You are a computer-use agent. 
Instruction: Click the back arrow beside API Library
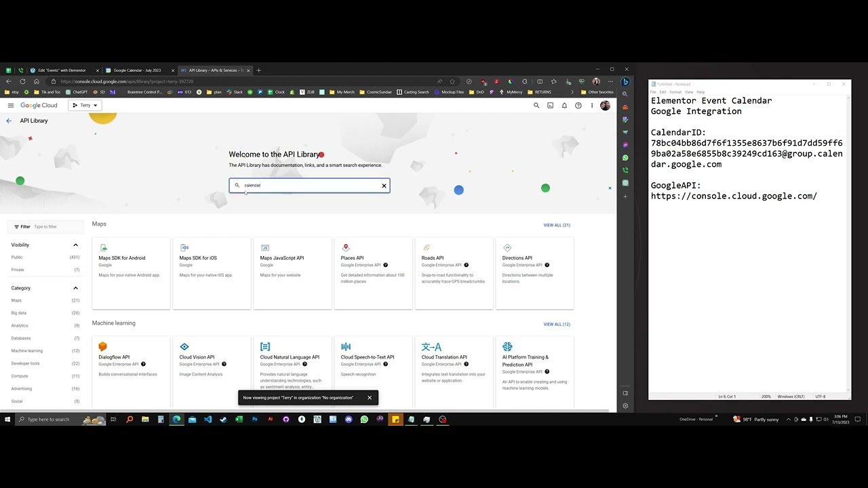[9, 121]
